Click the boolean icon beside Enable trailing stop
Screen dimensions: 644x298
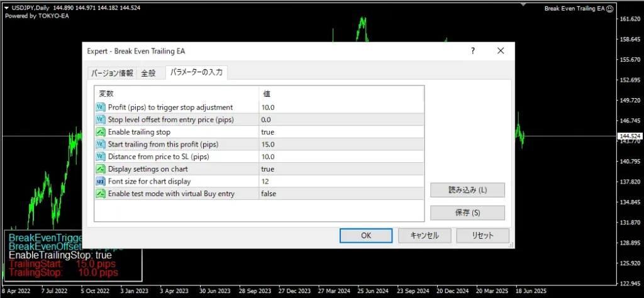pyautogui.click(x=101, y=132)
